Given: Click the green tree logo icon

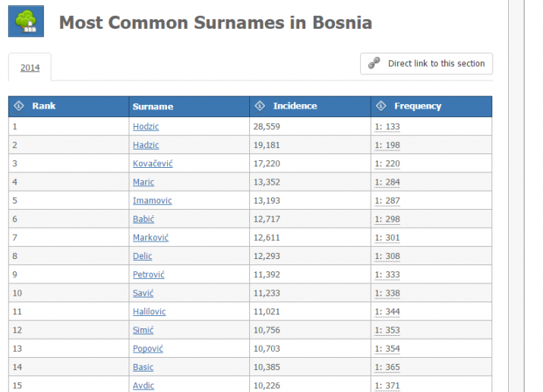Looking at the screenshot, I should (x=26, y=22).
